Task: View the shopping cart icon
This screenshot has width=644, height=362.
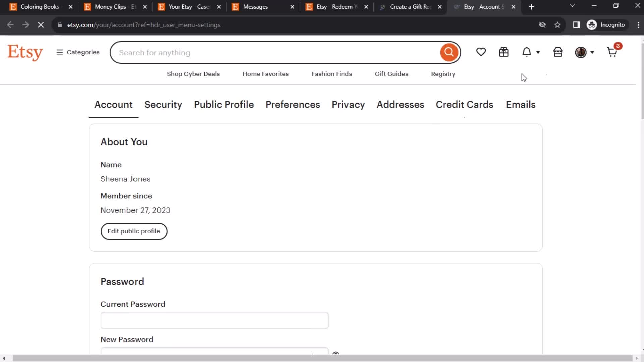Action: pos(612,52)
